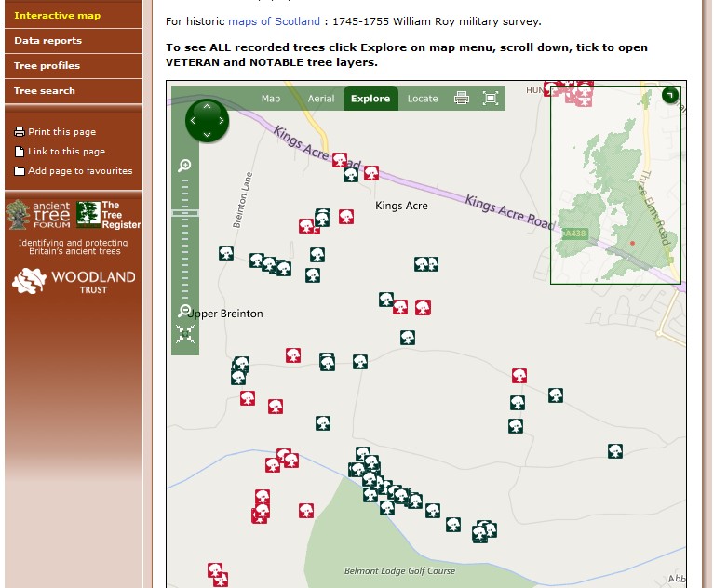Click the Kings Acre place label
This screenshot has height=588, width=714.
point(401,206)
